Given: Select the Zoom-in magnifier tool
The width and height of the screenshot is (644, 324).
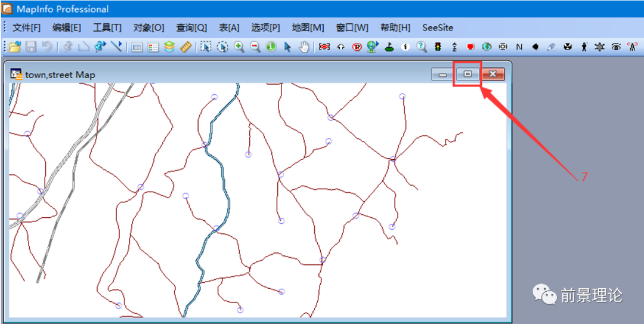Looking at the screenshot, I should [x=239, y=47].
